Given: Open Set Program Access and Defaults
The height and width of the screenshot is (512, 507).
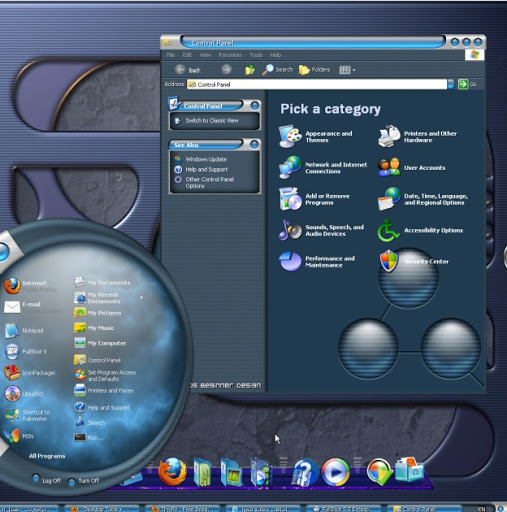Looking at the screenshot, I should 105,375.
